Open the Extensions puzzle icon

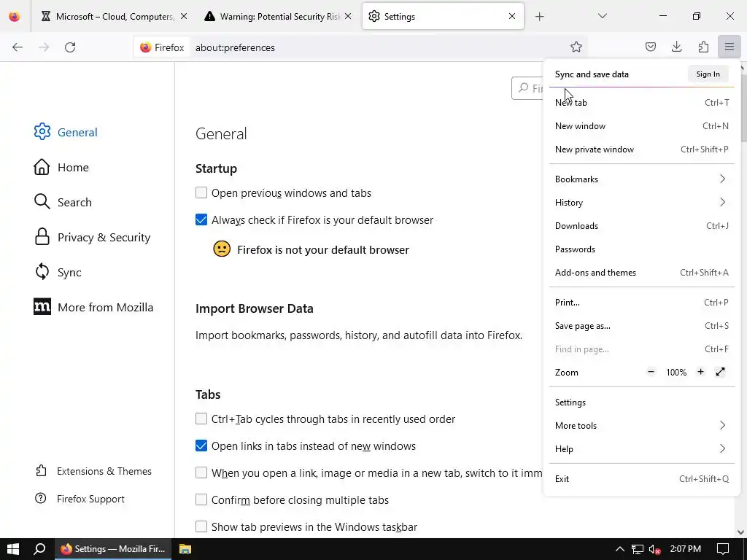pos(703,47)
